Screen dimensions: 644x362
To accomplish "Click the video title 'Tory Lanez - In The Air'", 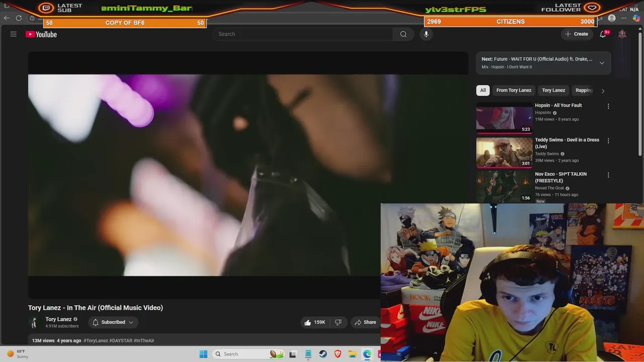I will [x=96, y=308].
